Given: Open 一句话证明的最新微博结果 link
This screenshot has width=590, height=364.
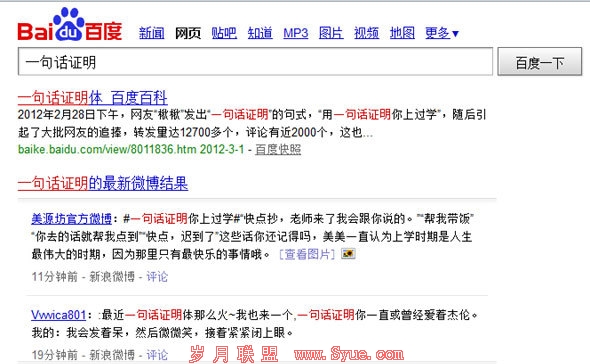Looking at the screenshot, I should click(x=103, y=184).
